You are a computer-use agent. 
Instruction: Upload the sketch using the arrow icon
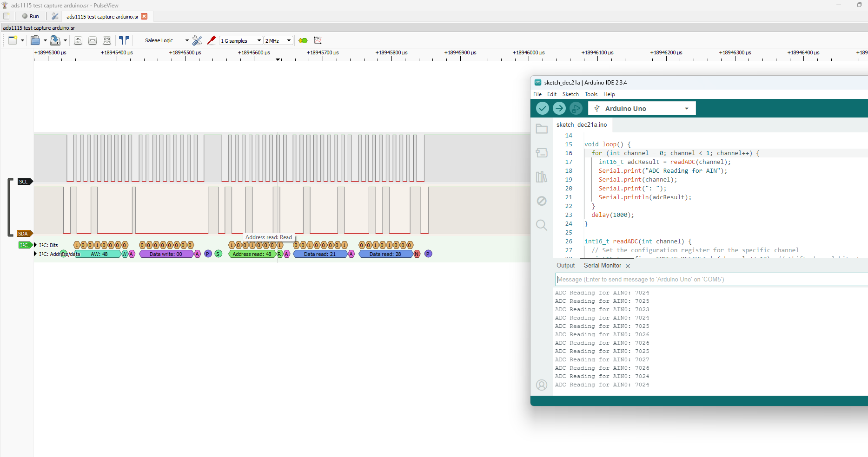[559, 108]
